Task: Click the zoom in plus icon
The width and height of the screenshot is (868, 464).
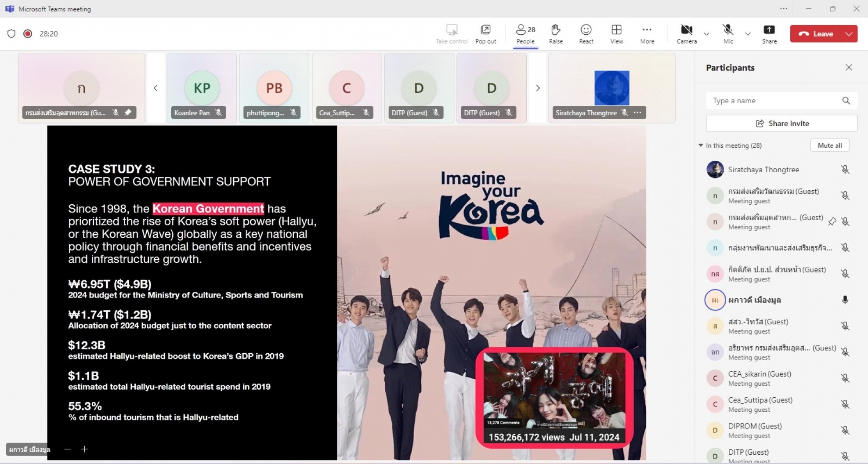Action: tap(85, 449)
